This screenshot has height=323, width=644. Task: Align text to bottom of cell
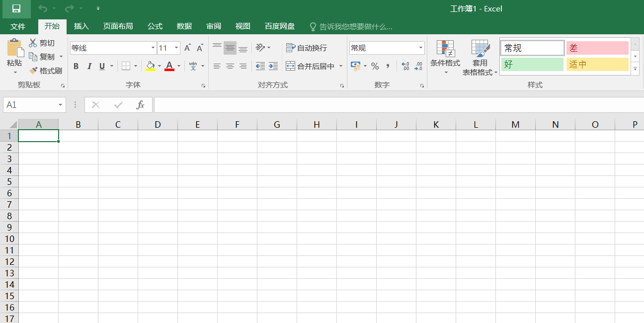point(243,48)
